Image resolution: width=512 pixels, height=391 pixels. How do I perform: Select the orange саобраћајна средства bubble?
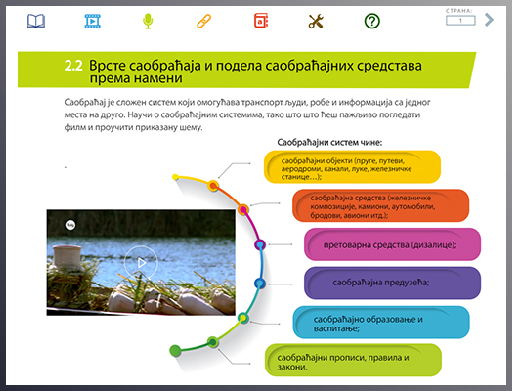coord(380,206)
